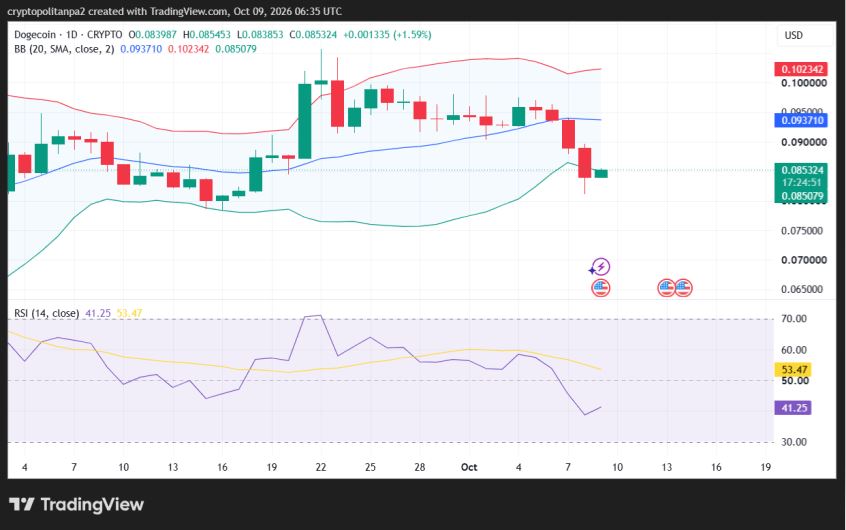This screenshot has height=530, width=846.
Task: Click the 70.00 RSI axis label
Action: tap(794, 319)
